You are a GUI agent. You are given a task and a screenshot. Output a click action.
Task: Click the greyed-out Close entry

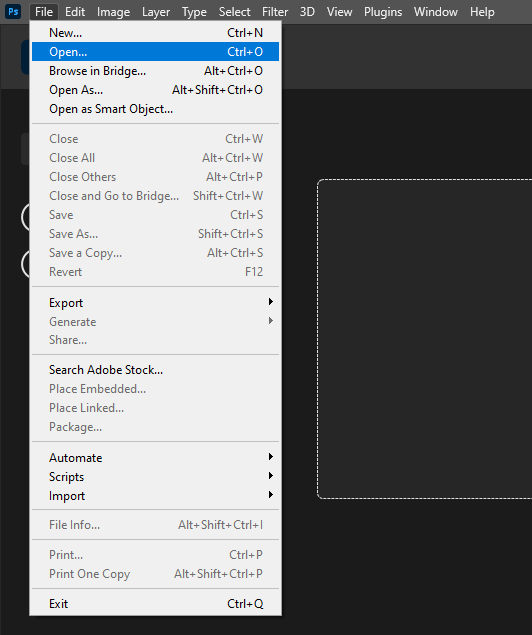pyautogui.click(x=155, y=139)
